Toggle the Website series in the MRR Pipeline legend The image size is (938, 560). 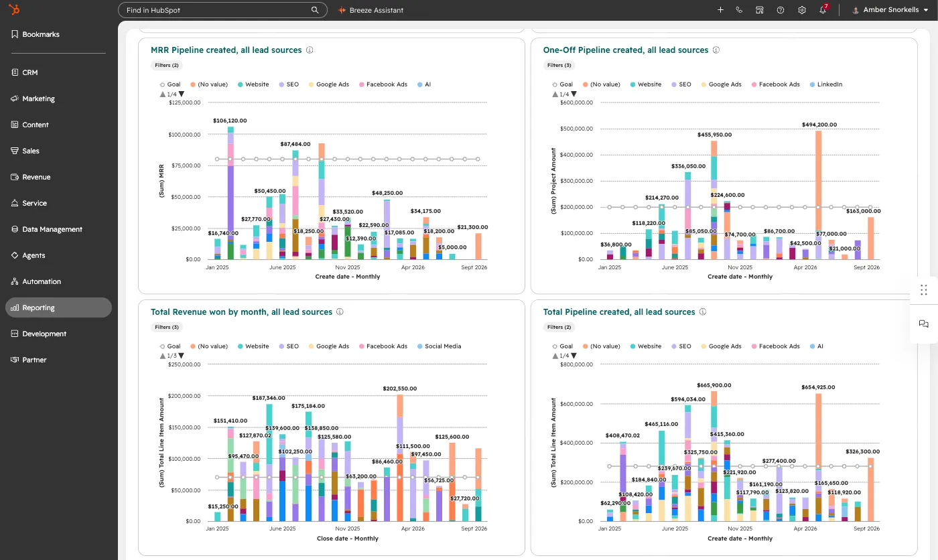[x=253, y=84]
